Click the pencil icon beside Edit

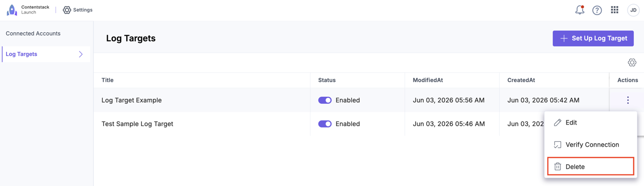tap(557, 122)
